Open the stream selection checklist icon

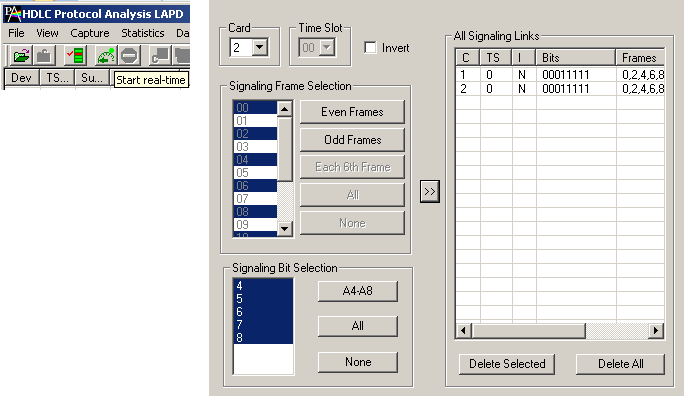coord(75,56)
